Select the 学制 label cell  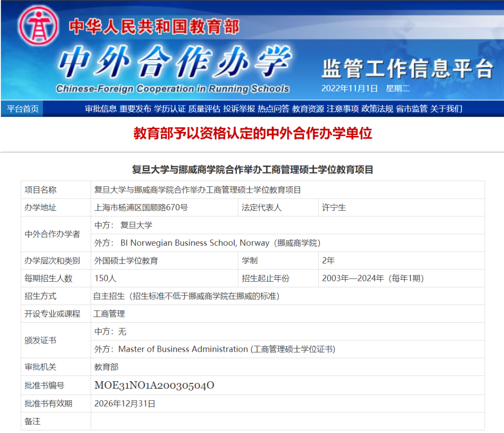pos(278,261)
